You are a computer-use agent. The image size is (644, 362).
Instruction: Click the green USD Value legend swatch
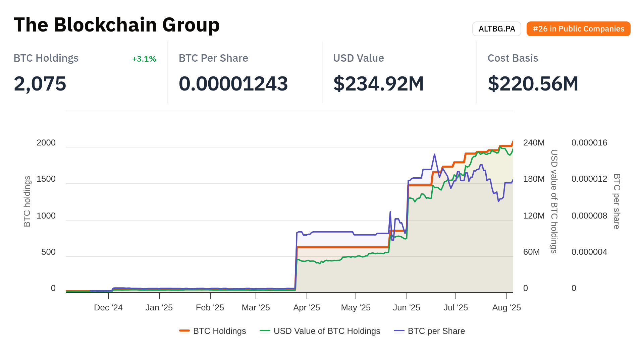pyautogui.click(x=265, y=331)
